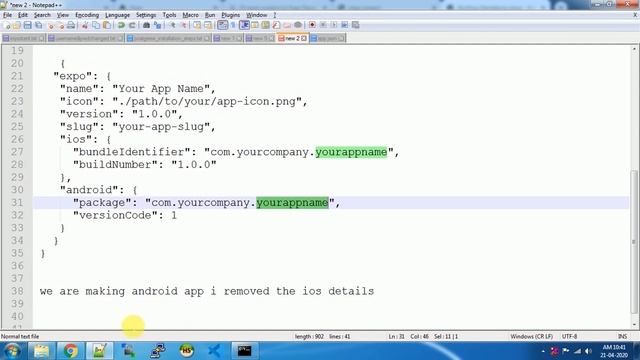Open the Edit menu
This screenshot has width=640, height=360.
click(23, 15)
